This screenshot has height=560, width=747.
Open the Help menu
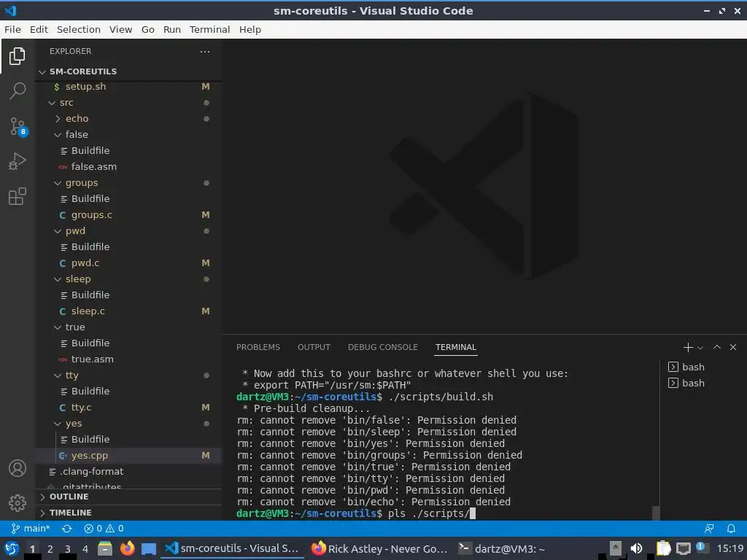click(250, 29)
